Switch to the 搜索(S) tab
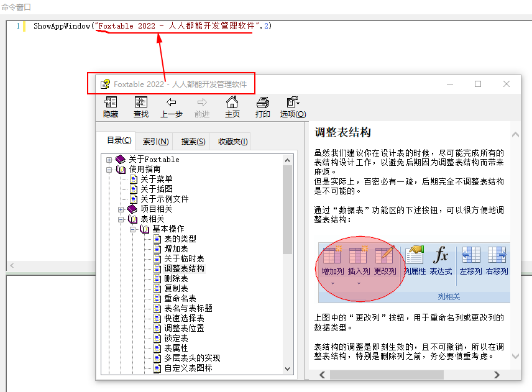The image size is (532, 392). click(x=193, y=142)
